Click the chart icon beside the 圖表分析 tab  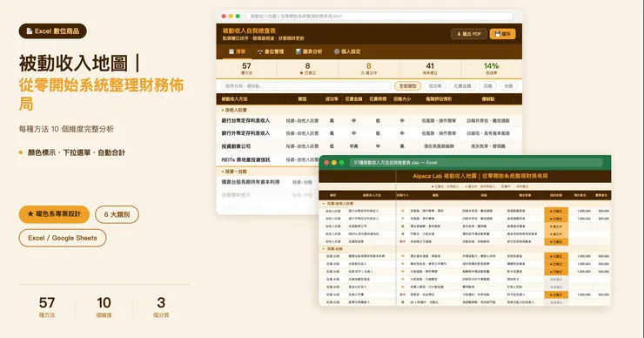[x=299, y=51]
